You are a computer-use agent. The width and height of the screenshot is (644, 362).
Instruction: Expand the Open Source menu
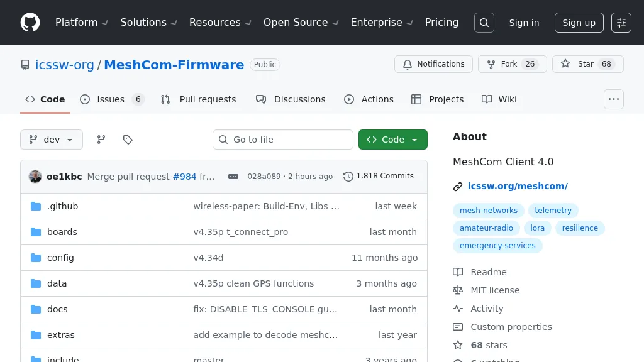[x=301, y=23]
